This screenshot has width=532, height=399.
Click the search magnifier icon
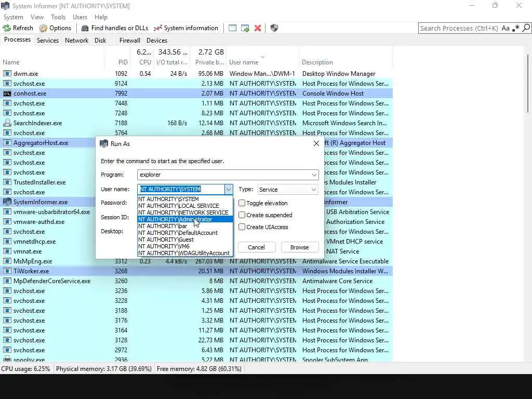[x=526, y=28]
